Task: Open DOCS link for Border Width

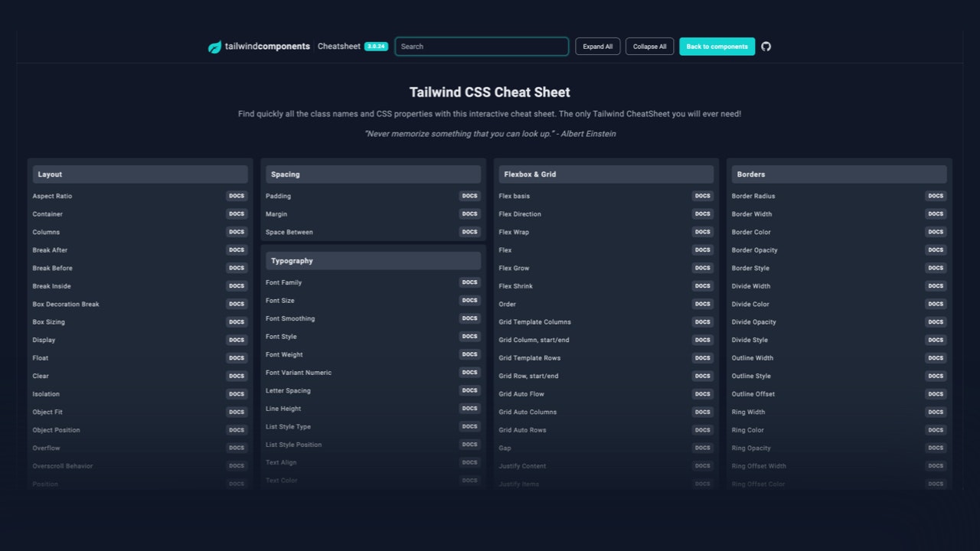Action: click(x=936, y=214)
